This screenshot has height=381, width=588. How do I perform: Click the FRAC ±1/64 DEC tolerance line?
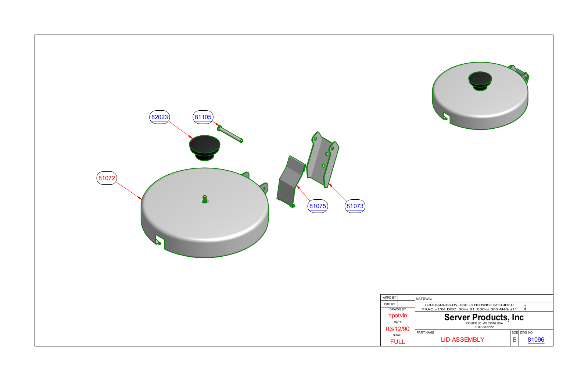point(469,309)
